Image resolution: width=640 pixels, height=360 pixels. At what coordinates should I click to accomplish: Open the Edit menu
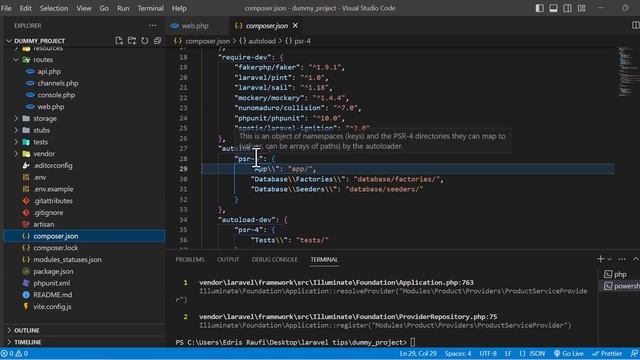25,8
